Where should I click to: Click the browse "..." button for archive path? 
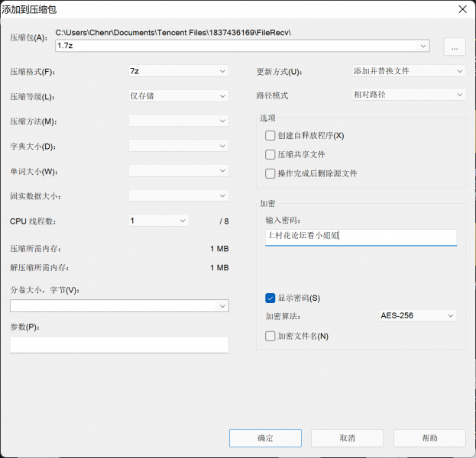coord(455,47)
